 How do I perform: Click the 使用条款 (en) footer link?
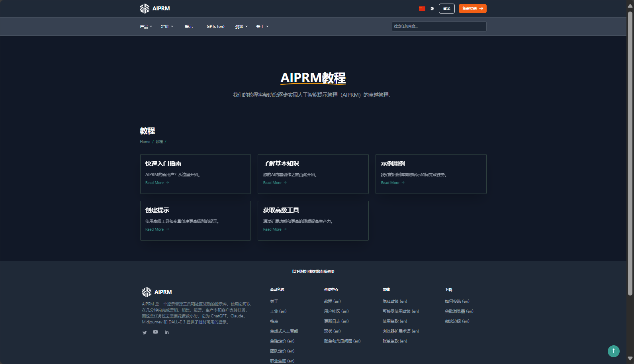(x=395, y=321)
